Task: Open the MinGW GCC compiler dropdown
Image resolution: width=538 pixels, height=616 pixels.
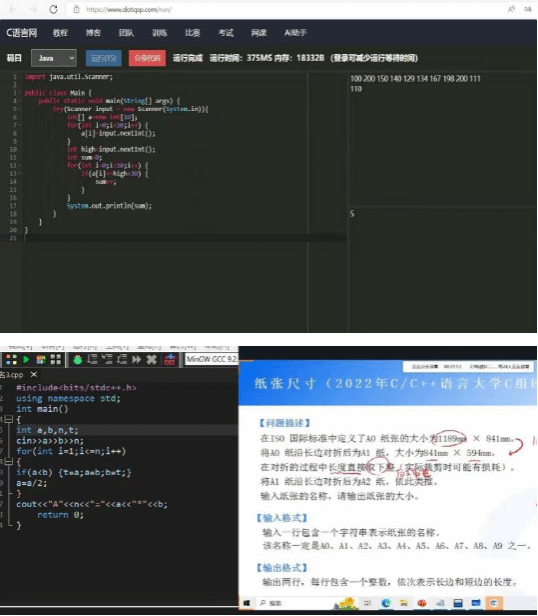Action: pyautogui.click(x=211, y=359)
